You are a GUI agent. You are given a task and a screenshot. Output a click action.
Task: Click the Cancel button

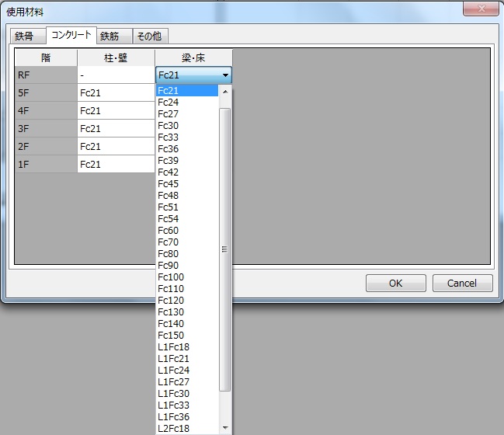tap(462, 284)
